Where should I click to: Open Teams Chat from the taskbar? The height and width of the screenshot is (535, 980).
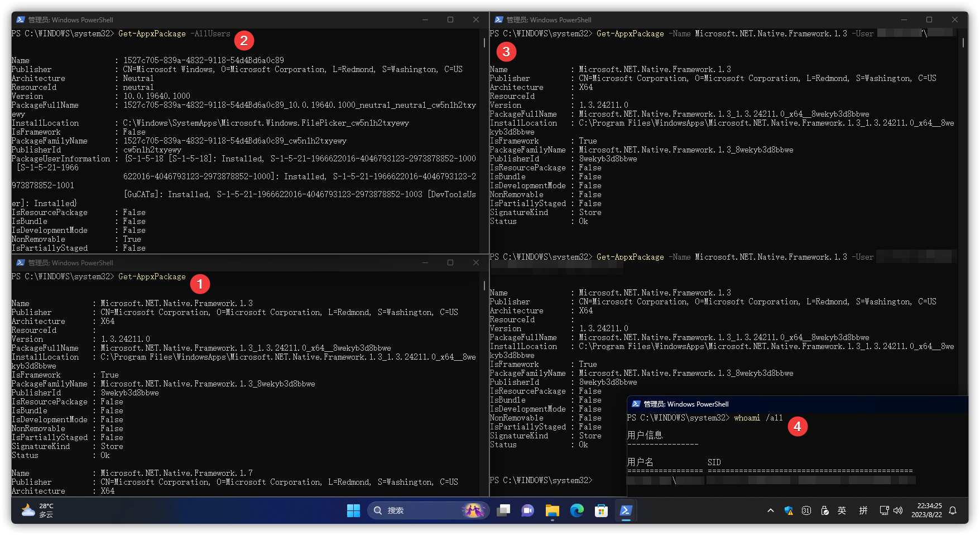click(527, 510)
